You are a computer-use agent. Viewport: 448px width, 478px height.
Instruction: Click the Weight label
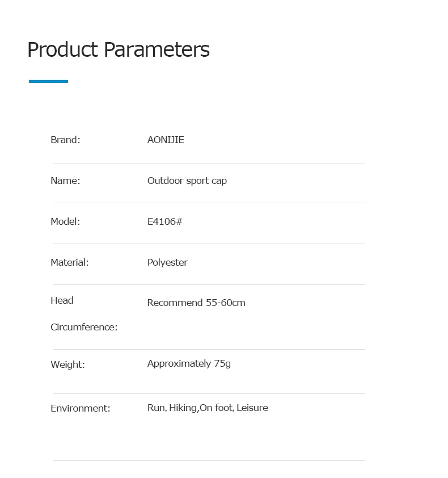pos(67,364)
